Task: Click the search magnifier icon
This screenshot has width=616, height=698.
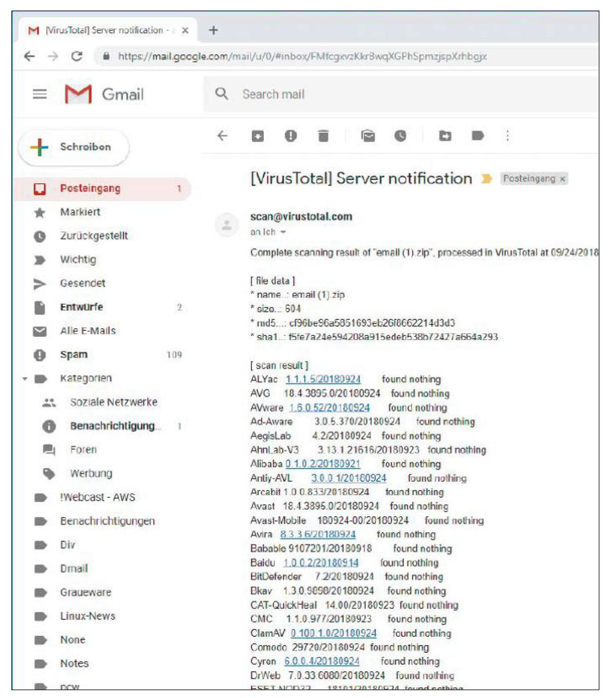Action: (221, 94)
